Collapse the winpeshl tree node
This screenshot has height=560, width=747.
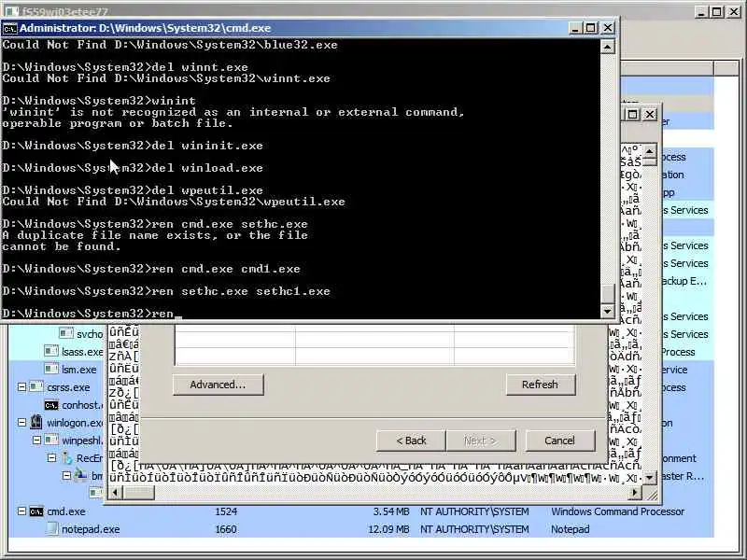click(36, 440)
